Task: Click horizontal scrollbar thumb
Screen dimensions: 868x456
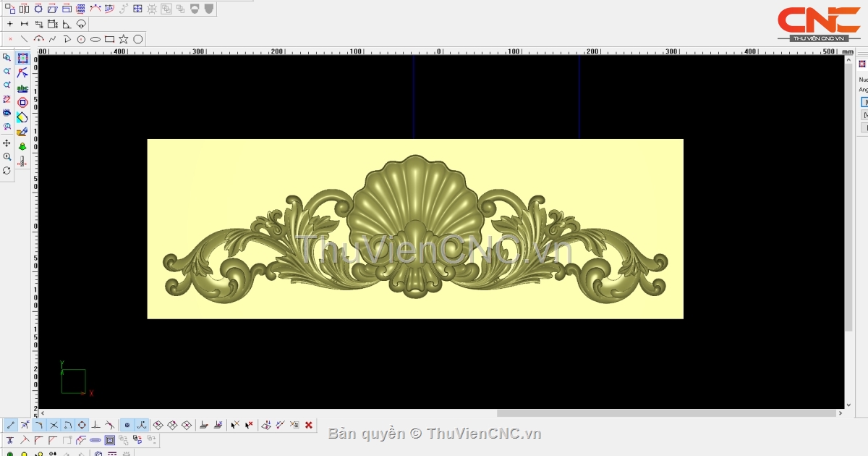Action: tap(666, 413)
